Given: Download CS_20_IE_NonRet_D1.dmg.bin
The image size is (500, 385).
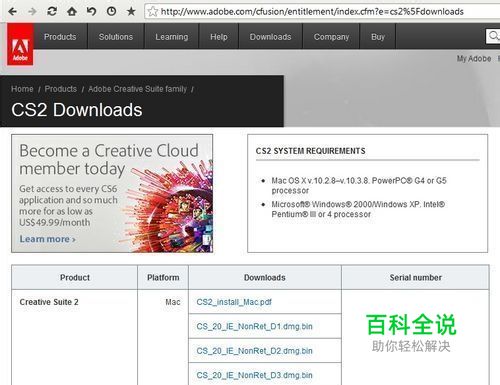Looking at the screenshot, I should [x=254, y=326].
